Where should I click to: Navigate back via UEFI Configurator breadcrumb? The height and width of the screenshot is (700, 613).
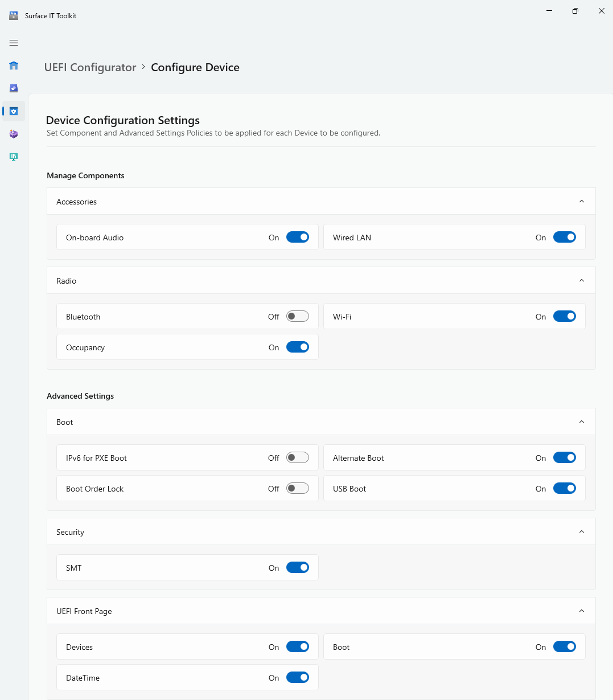point(90,67)
